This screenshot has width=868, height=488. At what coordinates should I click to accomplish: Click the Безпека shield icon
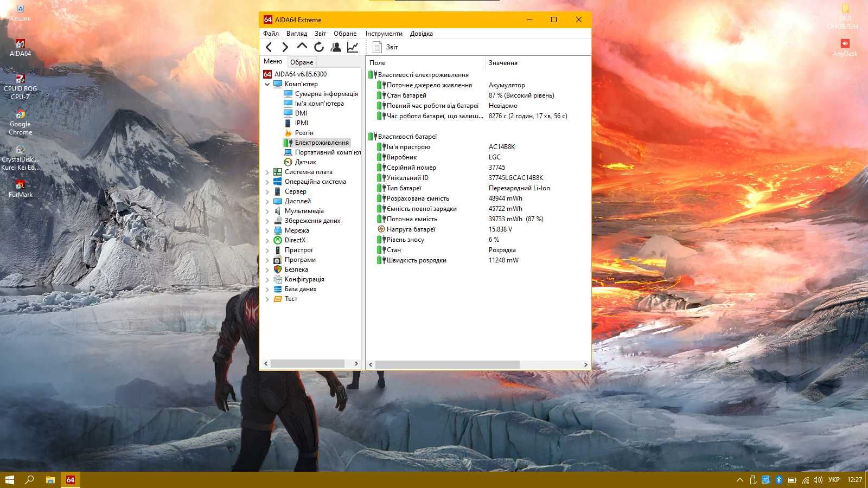click(278, 269)
